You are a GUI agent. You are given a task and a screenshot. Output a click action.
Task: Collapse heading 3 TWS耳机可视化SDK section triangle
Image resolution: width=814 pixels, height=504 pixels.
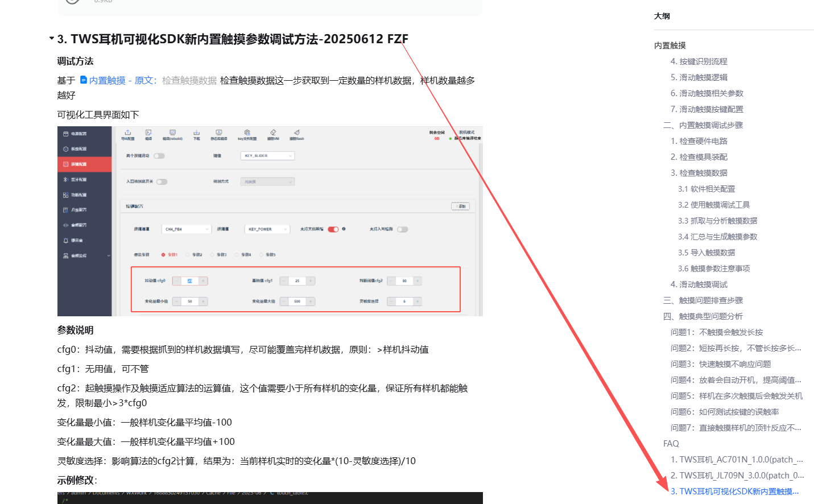click(52, 39)
